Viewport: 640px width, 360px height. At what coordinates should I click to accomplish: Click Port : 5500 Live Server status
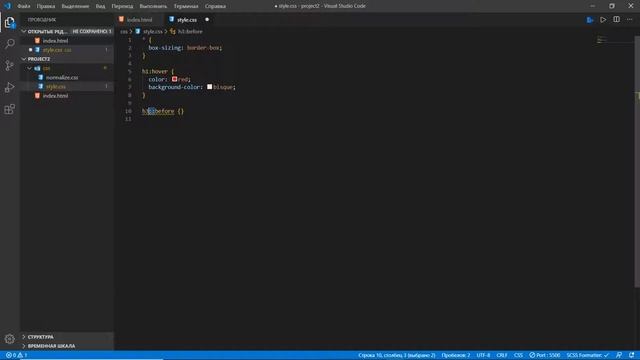[x=545, y=355]
